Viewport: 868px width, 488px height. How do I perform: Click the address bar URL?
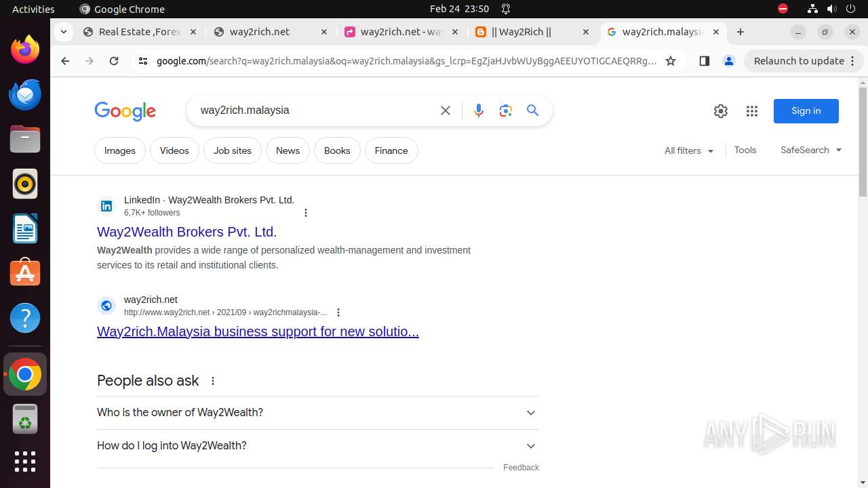[407, 61]
